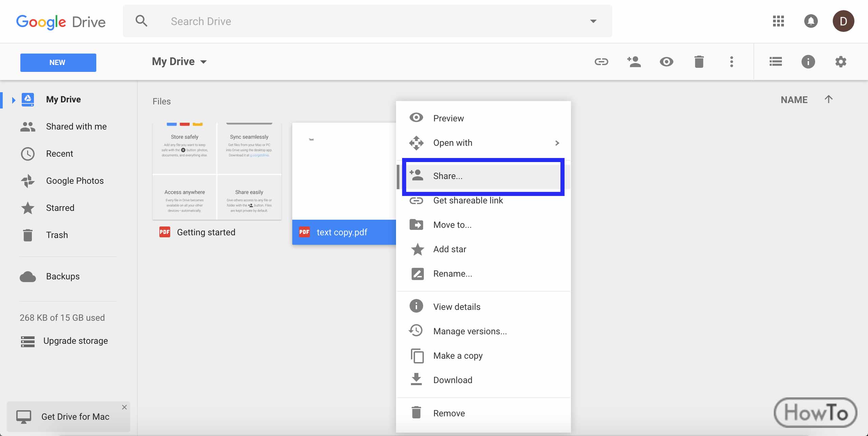
Task: Toggle preview with the eye icon
Action: pos(666,62)
